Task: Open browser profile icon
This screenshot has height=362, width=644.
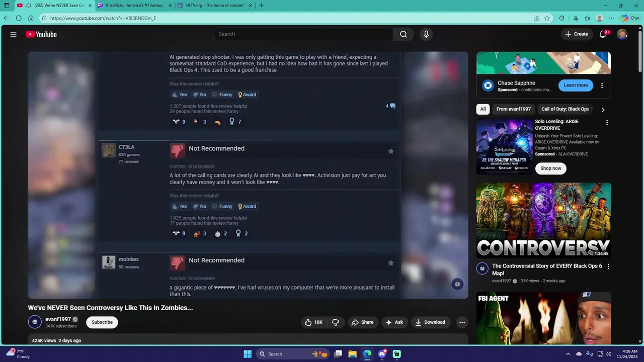Action: tap(599, 18)
